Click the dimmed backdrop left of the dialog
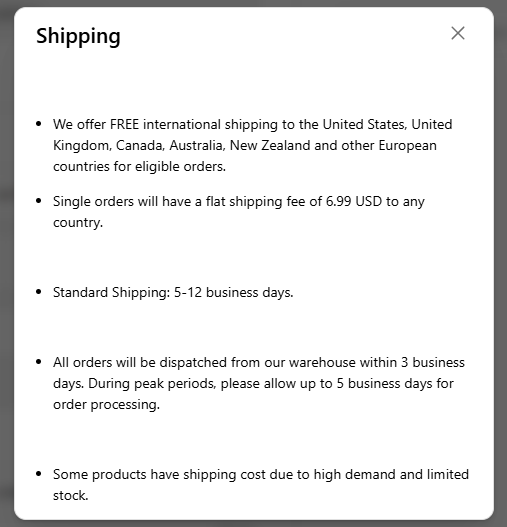 (x=7, y=264)
